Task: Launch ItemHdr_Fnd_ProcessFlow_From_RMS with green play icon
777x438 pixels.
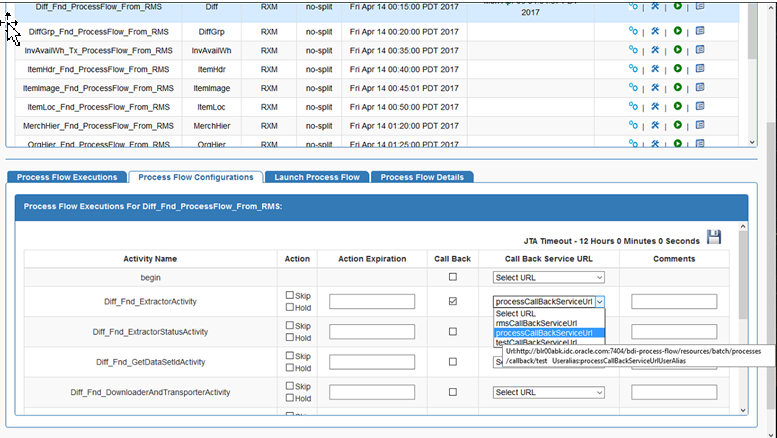Action: [677, 68]
